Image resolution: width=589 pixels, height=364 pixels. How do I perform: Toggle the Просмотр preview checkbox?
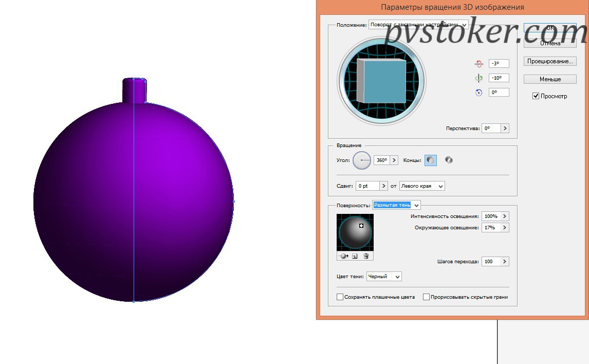coord(536,96)
